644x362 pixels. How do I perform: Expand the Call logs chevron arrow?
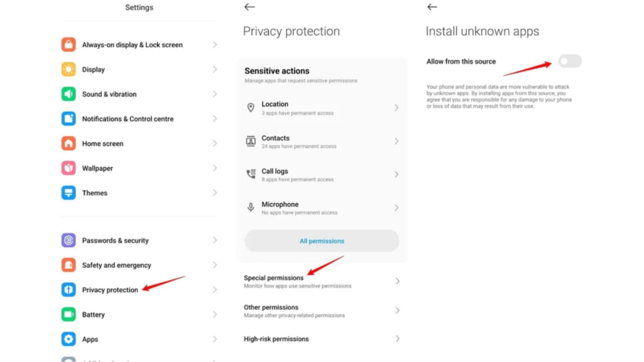pos(396,174)
